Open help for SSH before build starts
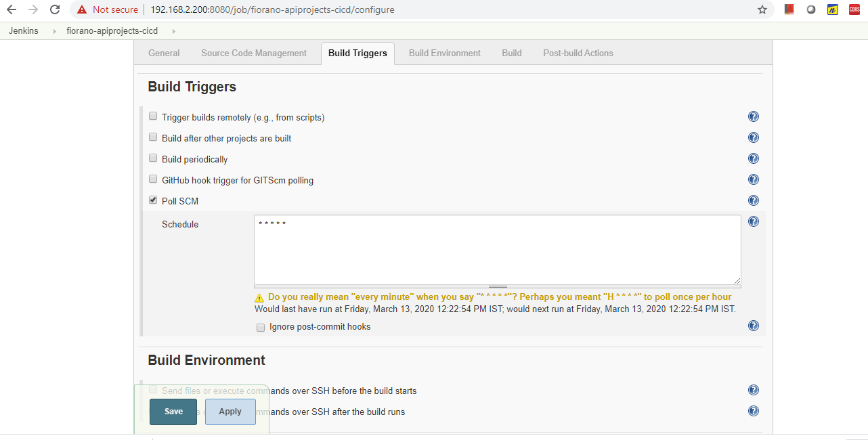 point(753,390)
